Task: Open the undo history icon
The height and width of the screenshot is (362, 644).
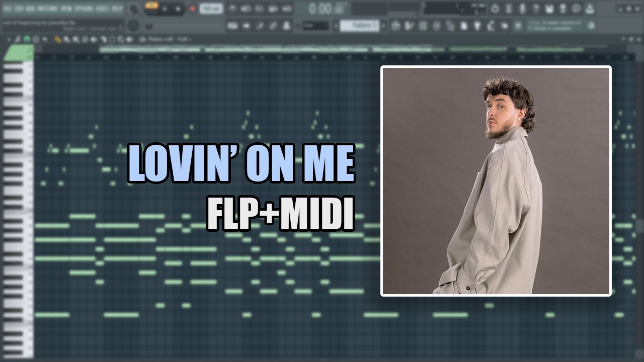Action: point(494,9)
